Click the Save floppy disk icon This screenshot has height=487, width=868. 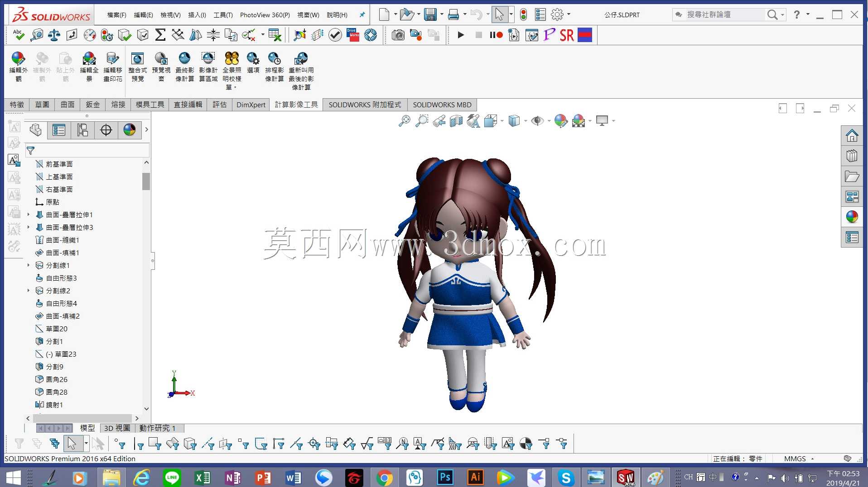click(x=430, y=15)
